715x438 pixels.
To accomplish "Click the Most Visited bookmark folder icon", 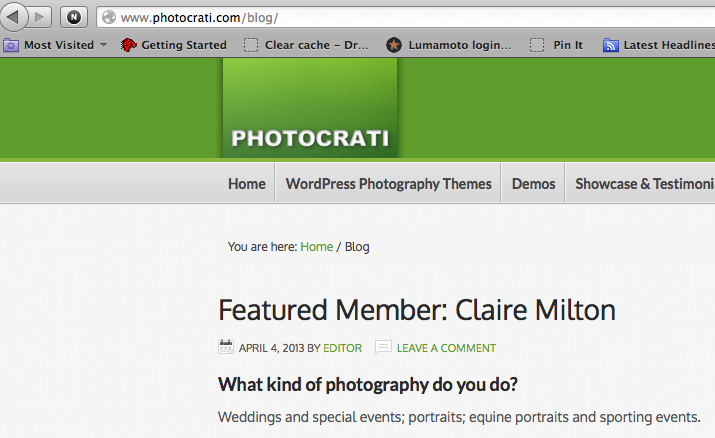I will pyautogui.click(x=11, y=45).
